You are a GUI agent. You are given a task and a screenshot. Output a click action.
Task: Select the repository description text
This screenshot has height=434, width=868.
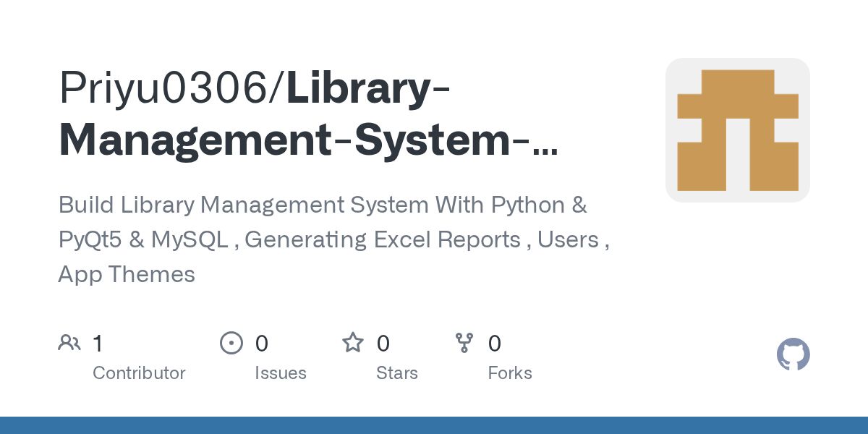tap(333, 239)
